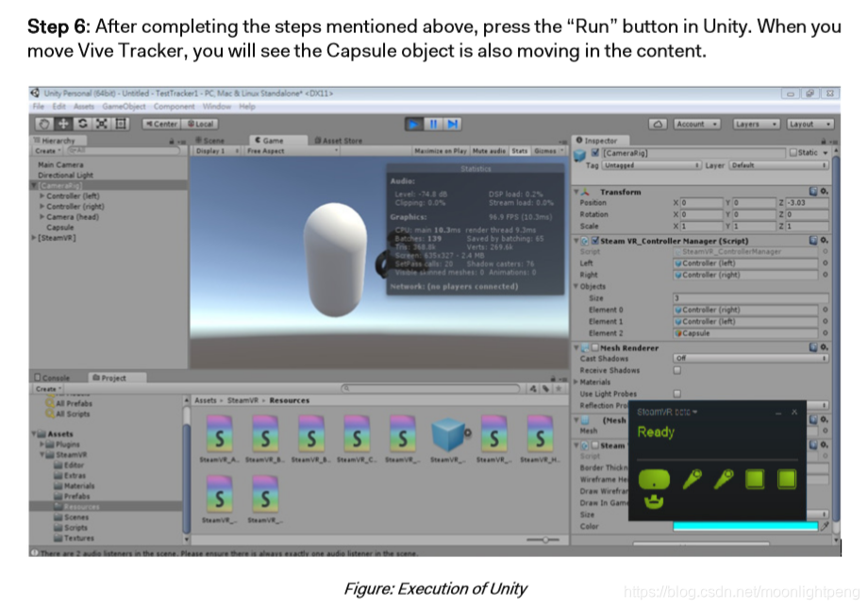
Task: Select the Rotate tool
Action: click(82, 124)
